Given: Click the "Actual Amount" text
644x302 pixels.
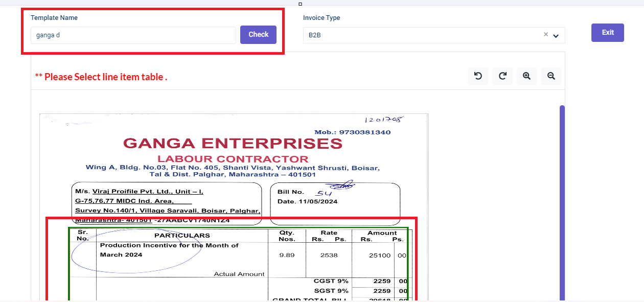Looking at the screenshot, I should click(x=239, y=274).
